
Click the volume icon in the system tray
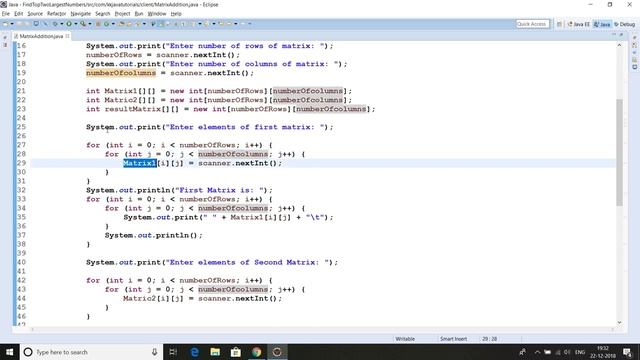pos(567,352)
